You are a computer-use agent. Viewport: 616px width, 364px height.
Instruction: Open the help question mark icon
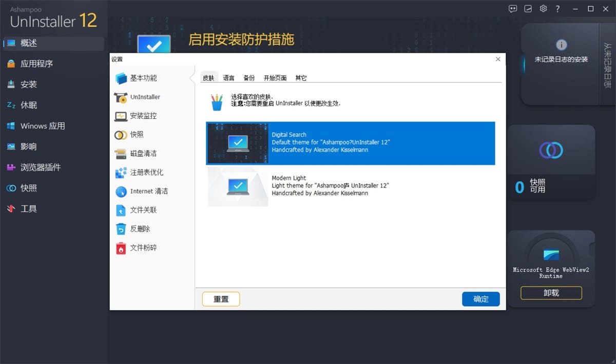pos(558,9)
